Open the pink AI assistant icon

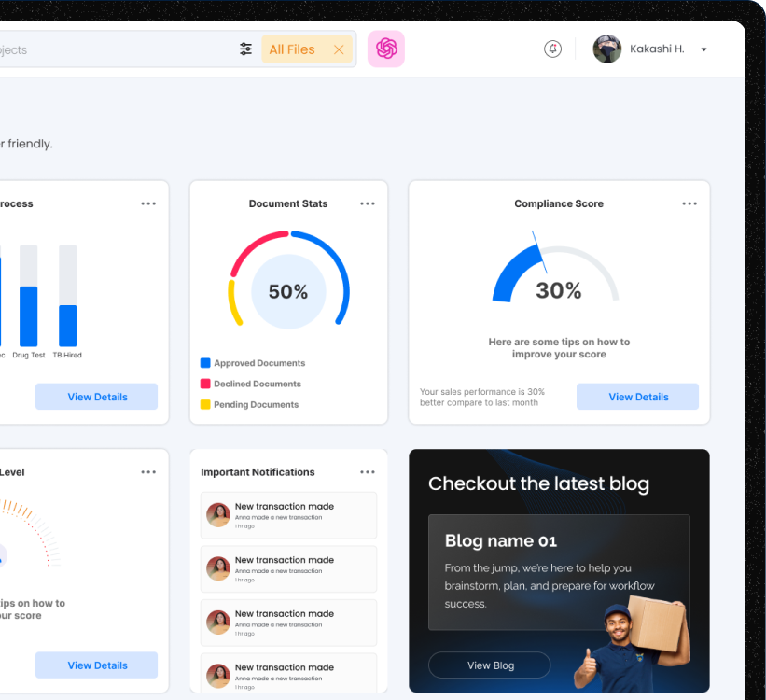click(x=386, y=49)
